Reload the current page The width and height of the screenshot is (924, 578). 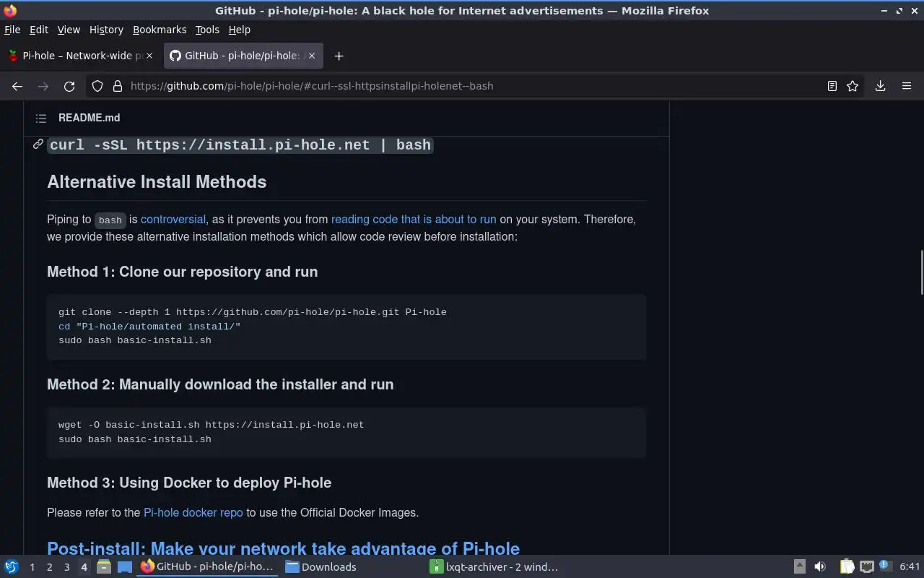click(69, 86)
